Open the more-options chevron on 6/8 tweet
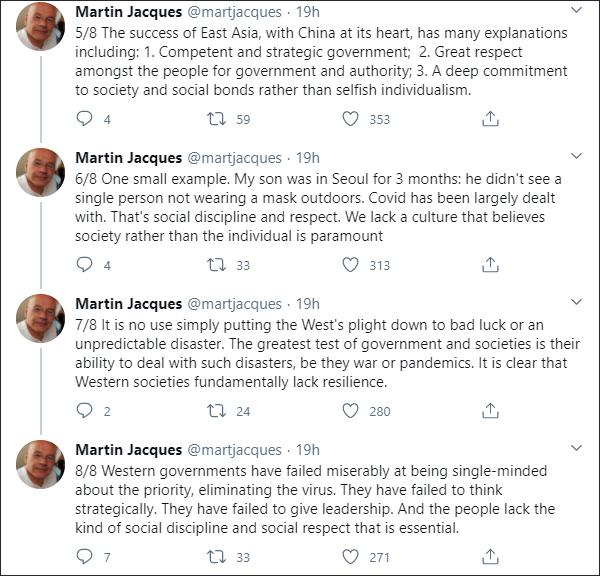The width and height of the screenshot is (600, 576). click(576, 156)
